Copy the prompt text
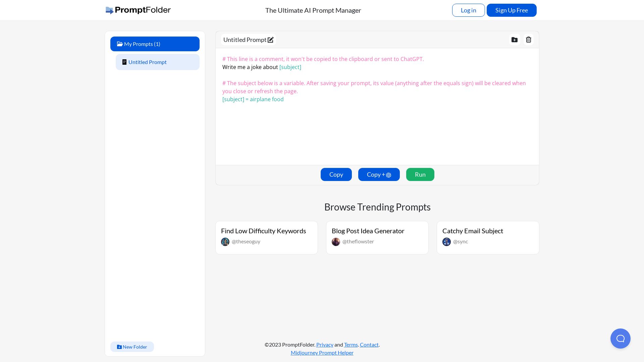The width and height of the screenshot is (644, 362). pyautogui.click(x=336, y=174)
